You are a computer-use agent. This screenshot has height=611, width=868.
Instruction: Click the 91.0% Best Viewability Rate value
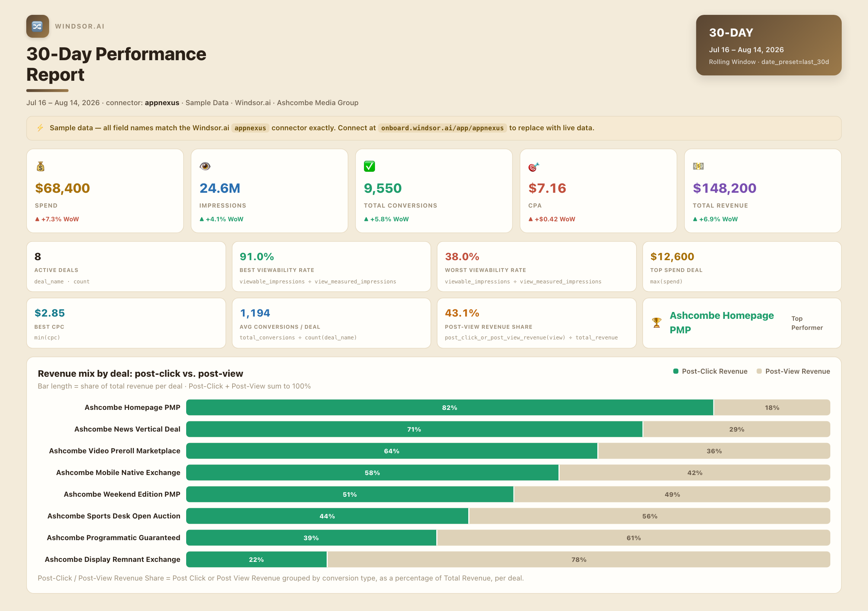pos(257,257)
